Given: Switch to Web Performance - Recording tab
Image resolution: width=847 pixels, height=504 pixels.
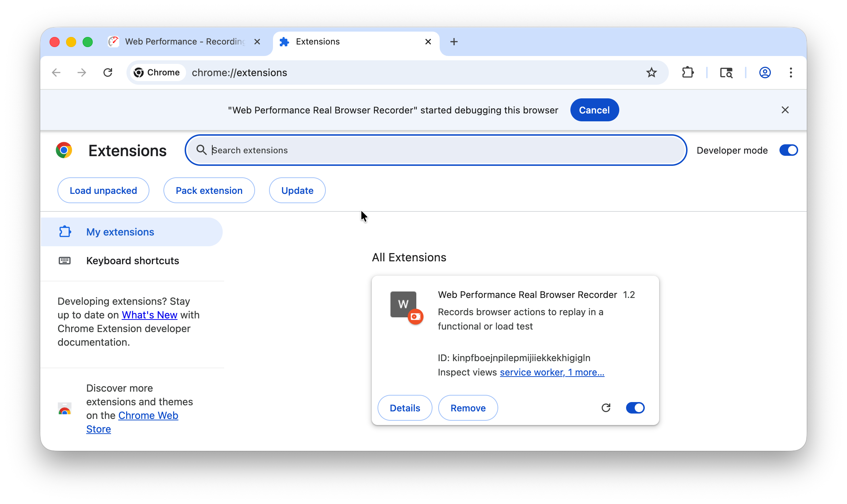Looking at the screenshot, I should (x=185, y=42).
